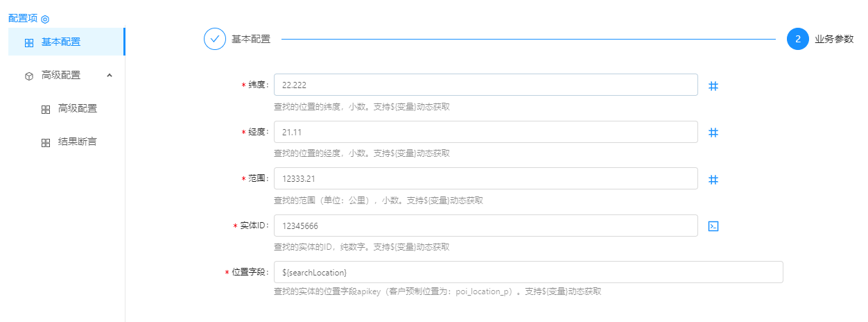Image resolution: width=868 pixels, height=322 pixels.
Task: Click the hash icon next to 经度 field
Action: (x=713, y=133)
